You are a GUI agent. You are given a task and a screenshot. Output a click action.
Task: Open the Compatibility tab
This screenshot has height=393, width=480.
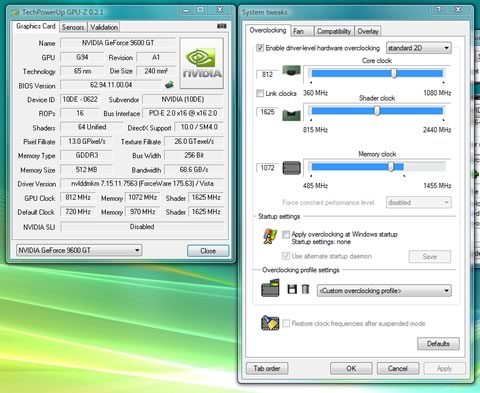334,31
